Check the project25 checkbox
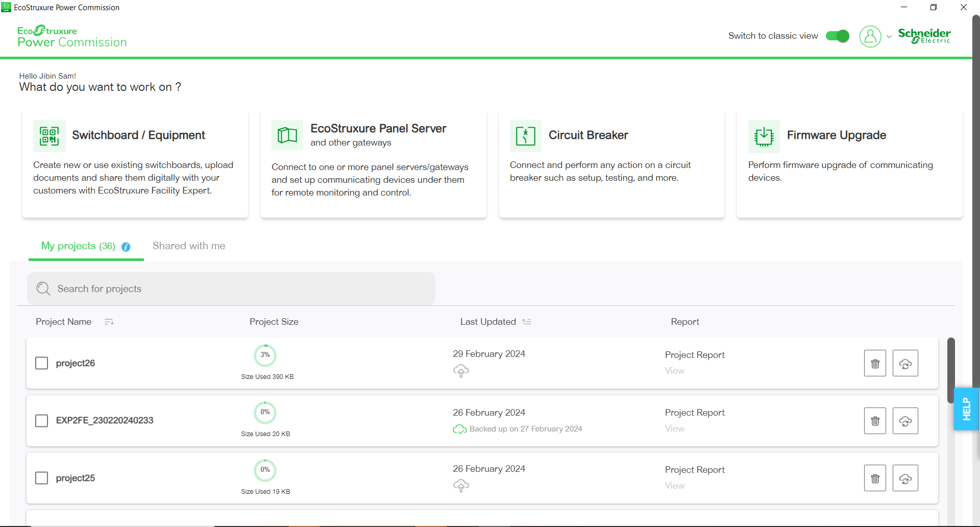Screen dimensions: 980x527 [x=41, y=478]
